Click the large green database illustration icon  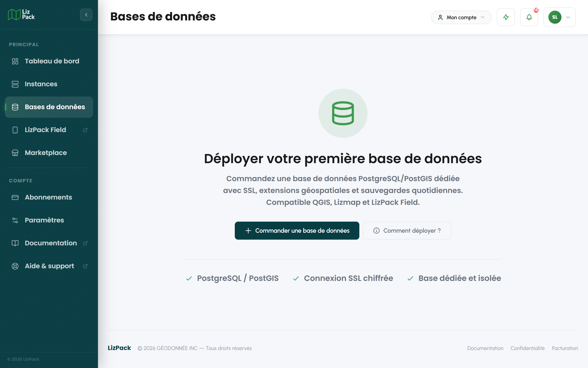pyautogui.click(x=343, y=113)
